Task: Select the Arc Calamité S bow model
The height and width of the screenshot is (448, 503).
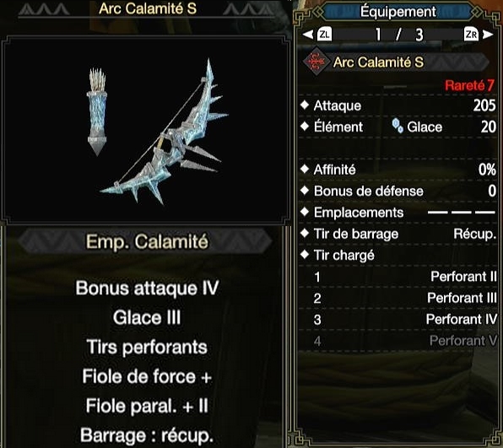Action: pyautogui.click(x=165, y=132)
